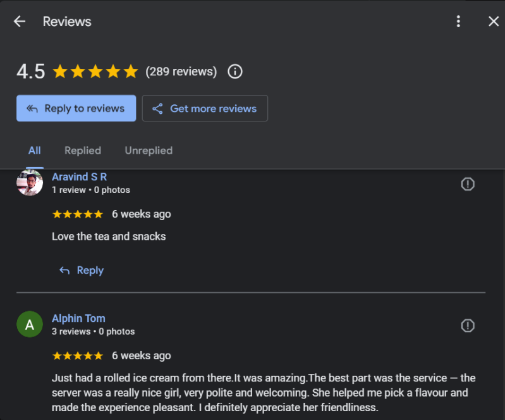
Task: Reply to Aravind S R's review
Action: pyautogui.click(x=82, y=270)
